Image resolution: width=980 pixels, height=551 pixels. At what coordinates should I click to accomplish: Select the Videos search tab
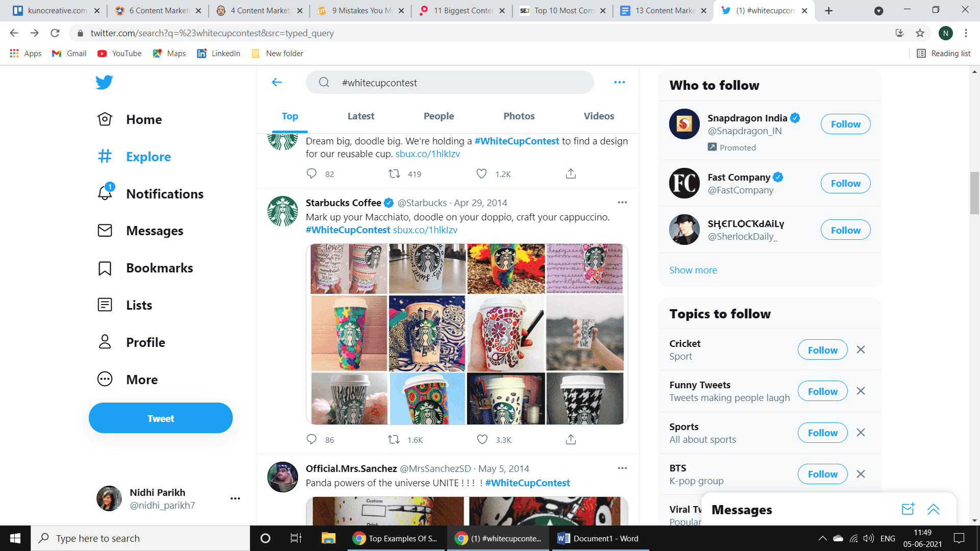[x=599, y=116]
